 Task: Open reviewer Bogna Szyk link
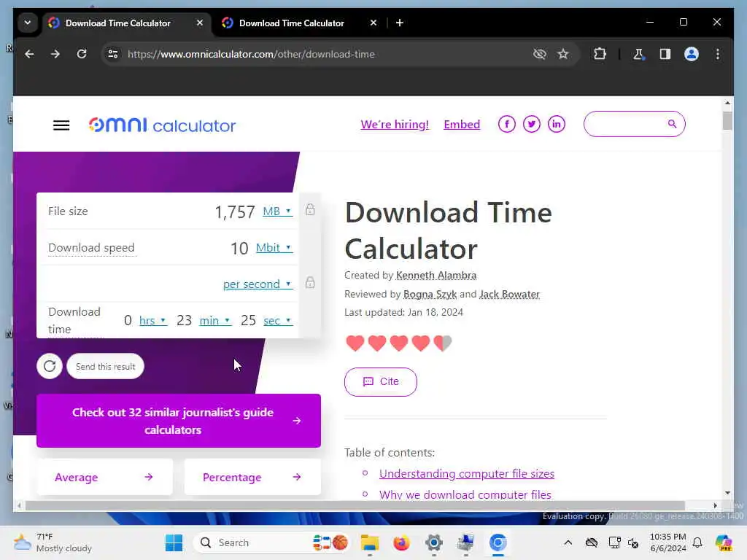click(x=430, y=295)
